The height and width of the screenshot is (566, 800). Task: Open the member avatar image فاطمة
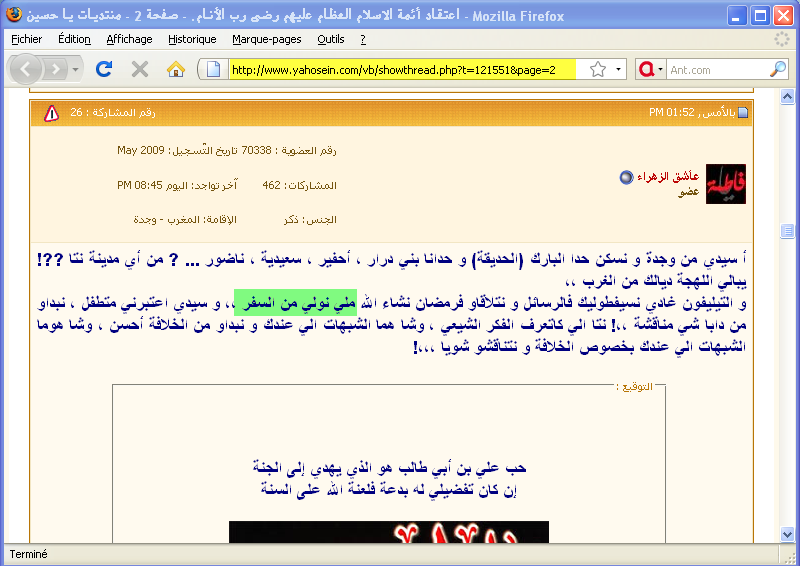[726, 184]
